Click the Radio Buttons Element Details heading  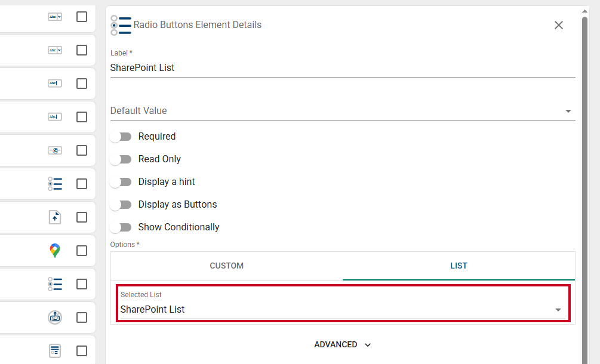point(198,25)
